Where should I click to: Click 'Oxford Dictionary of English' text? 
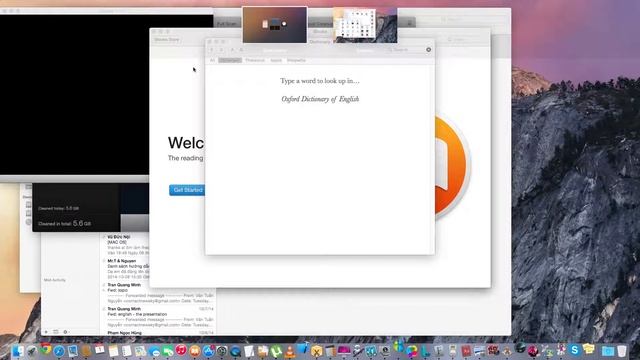click(320, 99)
